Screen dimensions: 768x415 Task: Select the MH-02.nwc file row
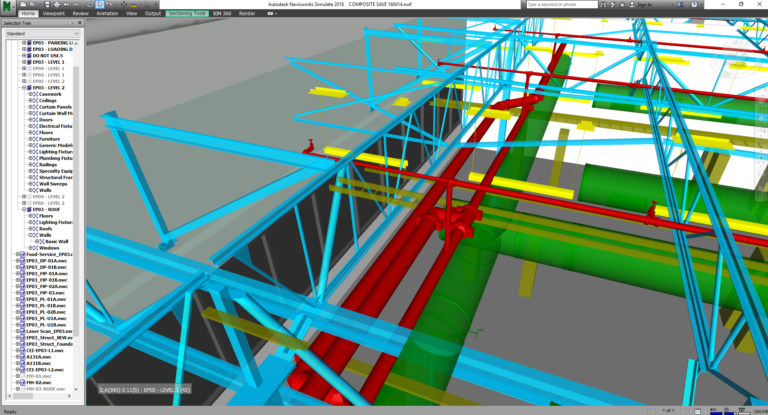tap(39, 382)
